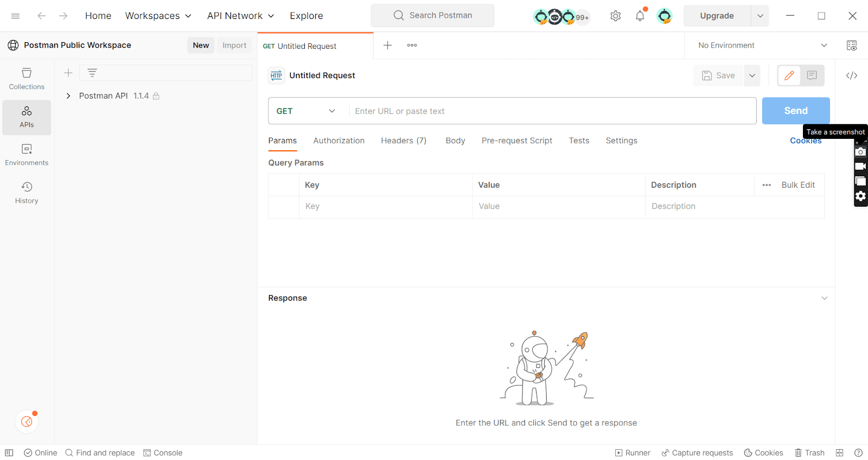Image resolution: width=868 pixels, height=460 pixels.
Task: Select the GET Untitled Request tab
Action: click(315, 46)
